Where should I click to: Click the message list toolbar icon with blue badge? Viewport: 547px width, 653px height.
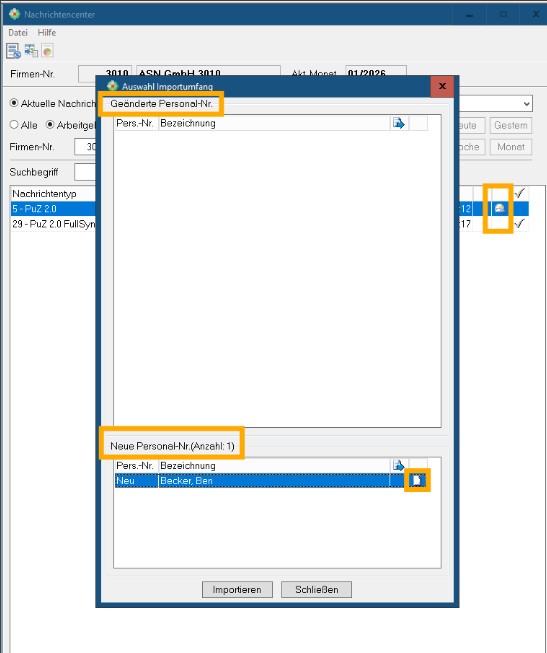point(13,51)
